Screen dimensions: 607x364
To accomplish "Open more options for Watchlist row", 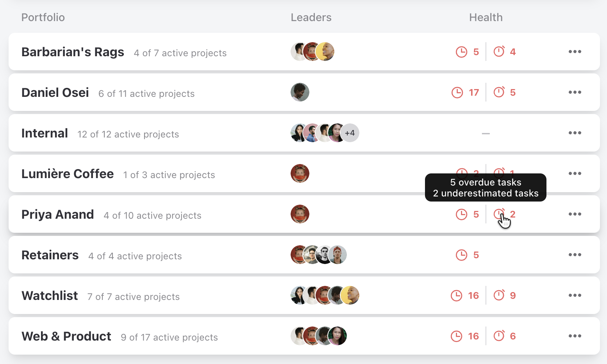I will click(x=575, y=295).
